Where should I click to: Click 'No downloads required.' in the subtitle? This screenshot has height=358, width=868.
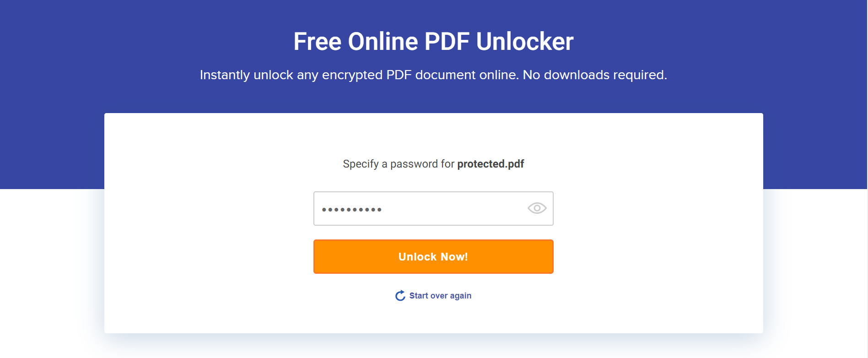pyautogui.click(x=595, y=75)
